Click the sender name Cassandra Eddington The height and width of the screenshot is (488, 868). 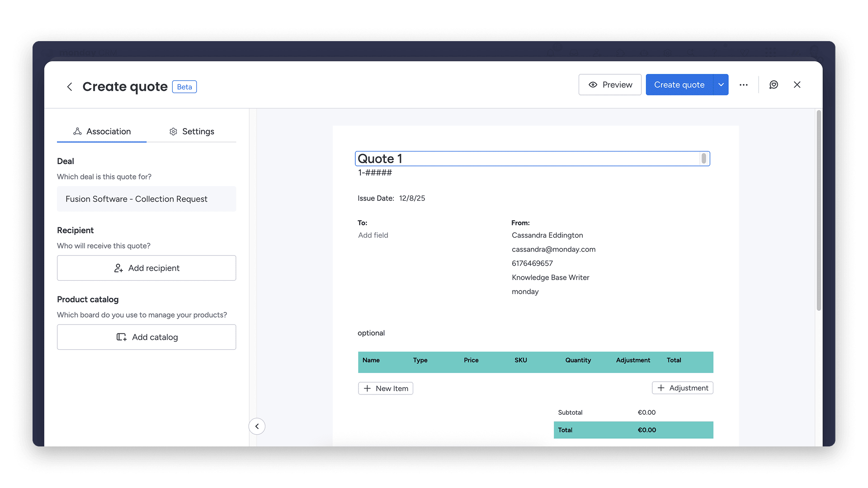[x=547, y=235]
